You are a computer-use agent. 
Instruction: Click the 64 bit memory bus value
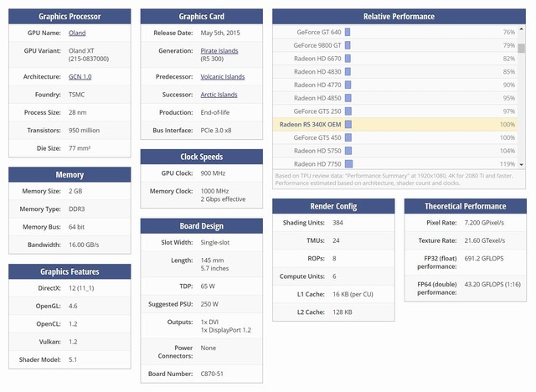click(x=76, y=227)
